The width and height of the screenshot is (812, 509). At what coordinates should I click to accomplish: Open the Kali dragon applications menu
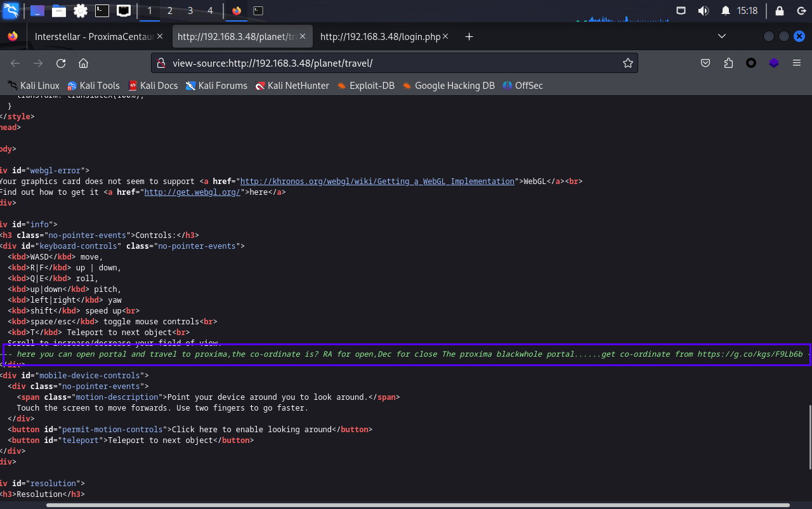click(11, 10)
